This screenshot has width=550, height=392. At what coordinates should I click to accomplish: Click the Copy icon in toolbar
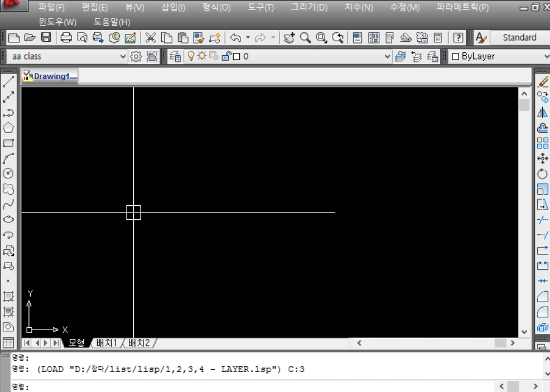point(167,37)
